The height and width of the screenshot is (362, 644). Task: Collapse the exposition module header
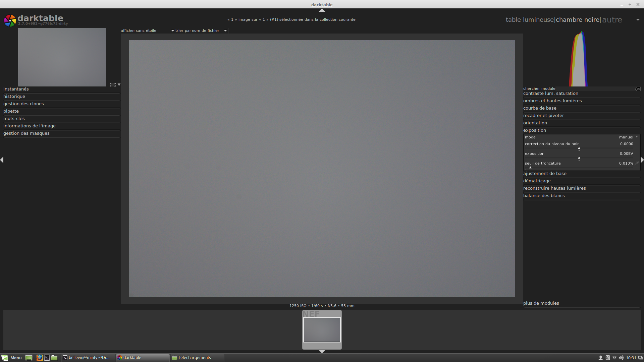582,130
